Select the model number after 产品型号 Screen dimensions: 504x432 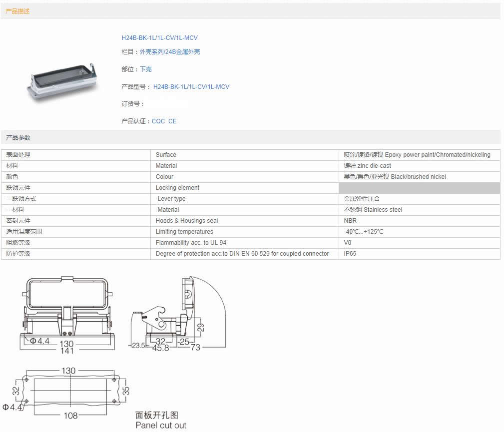tap(191, 87)
